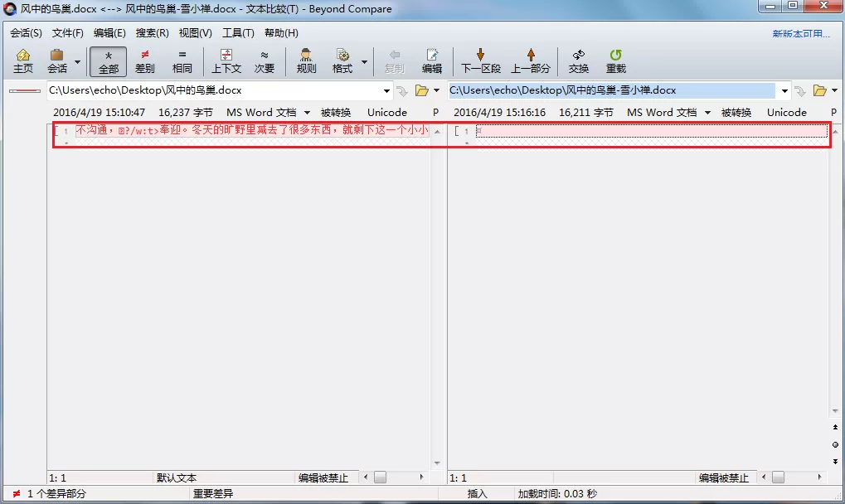Click left pane horizontal scroll right arrow

(x=422, y=477)
